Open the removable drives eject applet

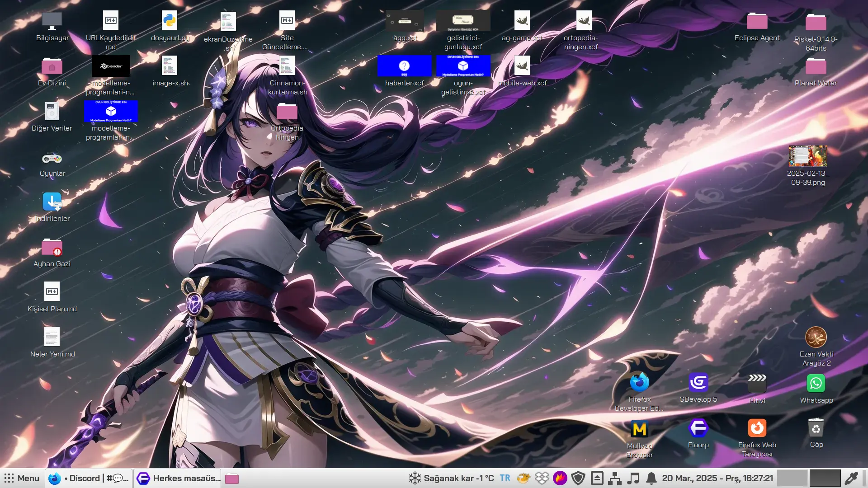(x=597, y=478)
